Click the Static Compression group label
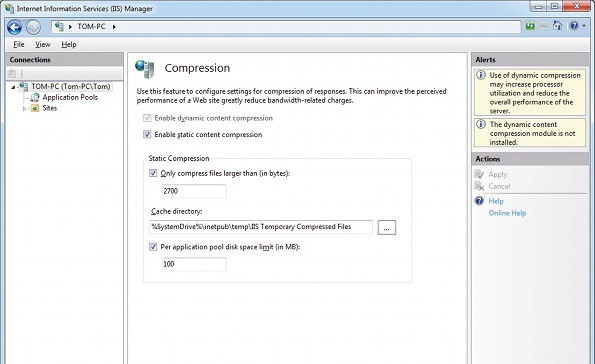 pos(179,158)
